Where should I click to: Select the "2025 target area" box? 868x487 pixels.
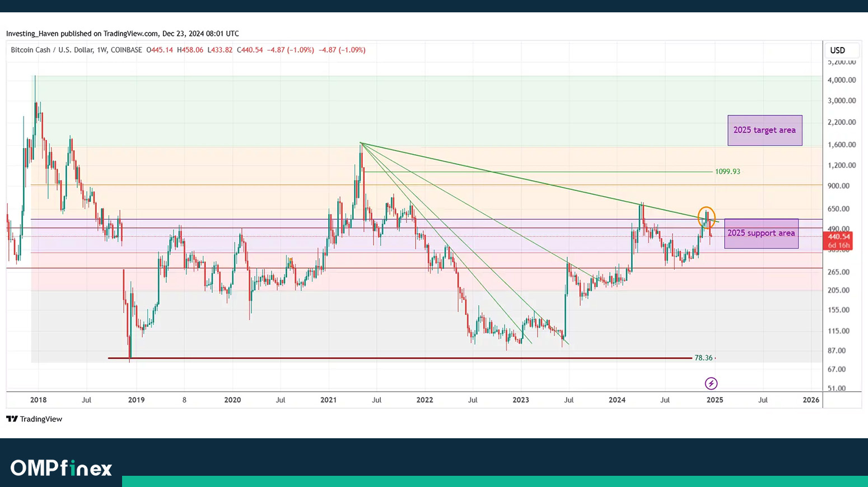click(x=764, y=130)
